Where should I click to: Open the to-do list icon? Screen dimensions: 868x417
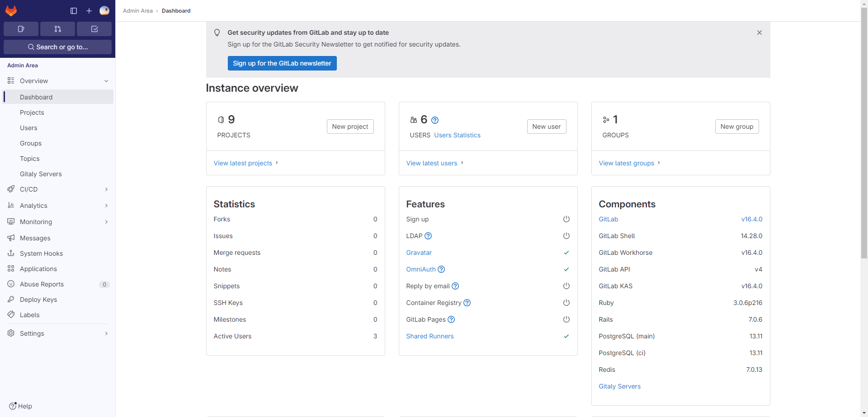pos(94,29)
